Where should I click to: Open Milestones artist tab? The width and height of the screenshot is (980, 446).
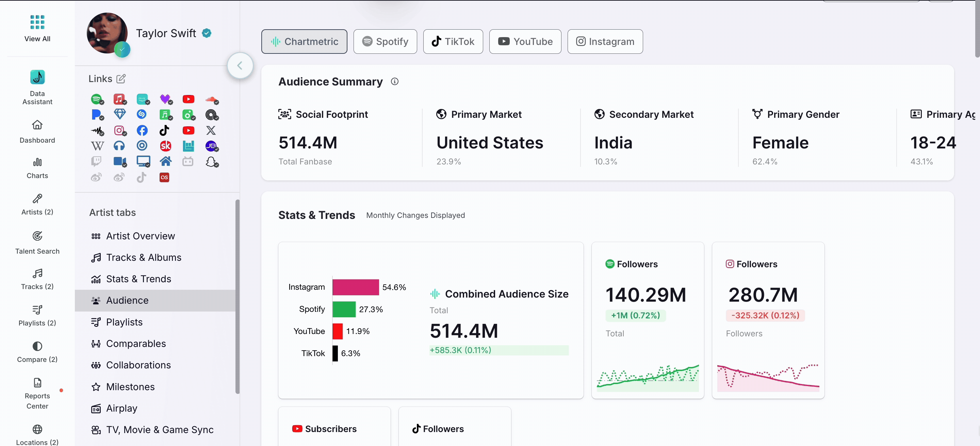[155, 387]
